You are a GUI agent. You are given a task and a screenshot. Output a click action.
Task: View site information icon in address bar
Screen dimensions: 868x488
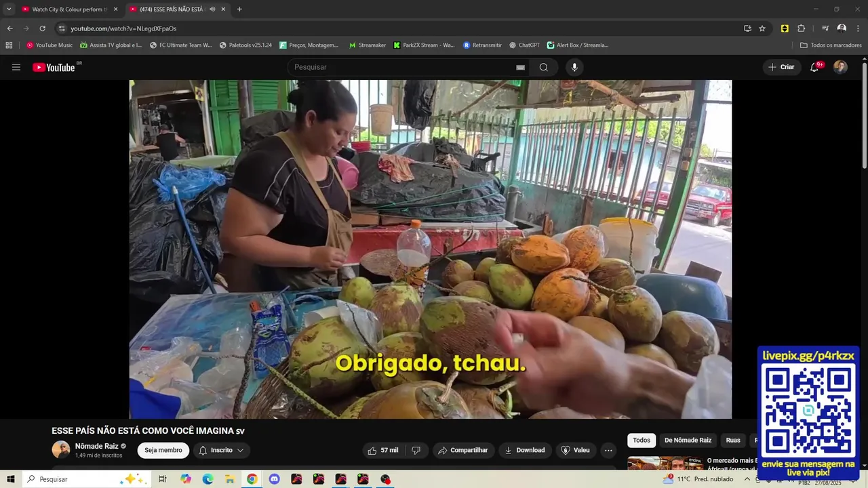[62, 28]
